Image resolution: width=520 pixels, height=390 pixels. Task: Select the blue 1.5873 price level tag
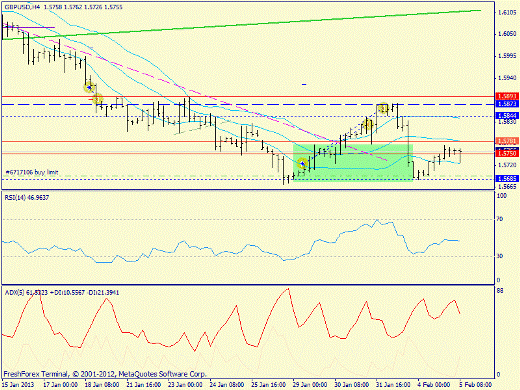[x=507, y=104]
